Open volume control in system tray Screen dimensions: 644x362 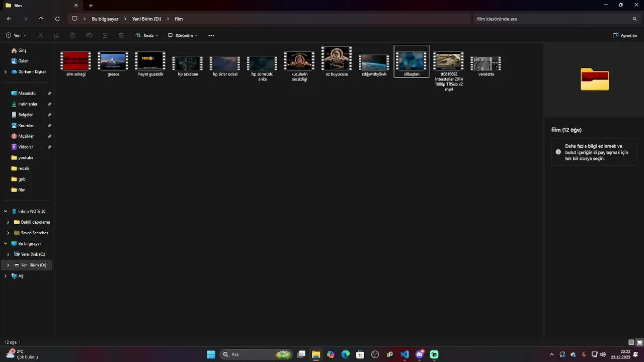[603, 354]
